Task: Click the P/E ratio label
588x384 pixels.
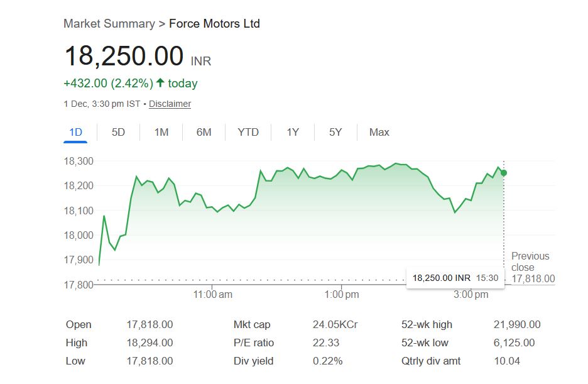Action: click(254, 343)
